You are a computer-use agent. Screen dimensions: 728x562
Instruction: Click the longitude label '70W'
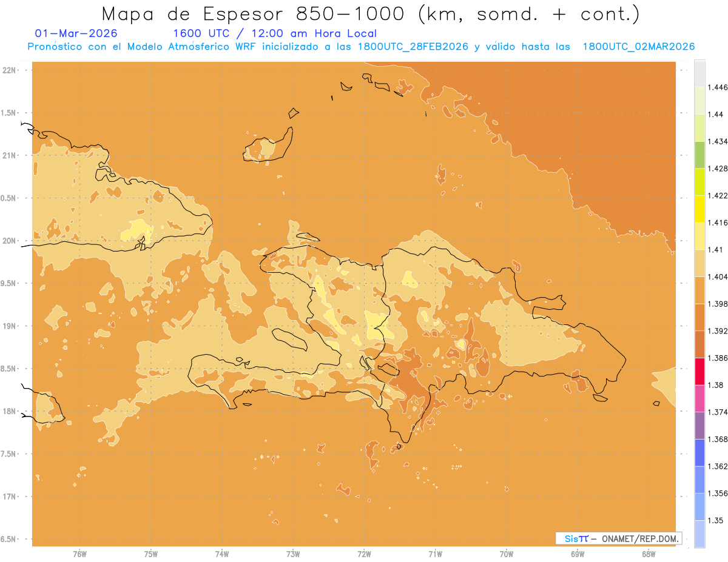pyautogui.click(x=506, y=554)
